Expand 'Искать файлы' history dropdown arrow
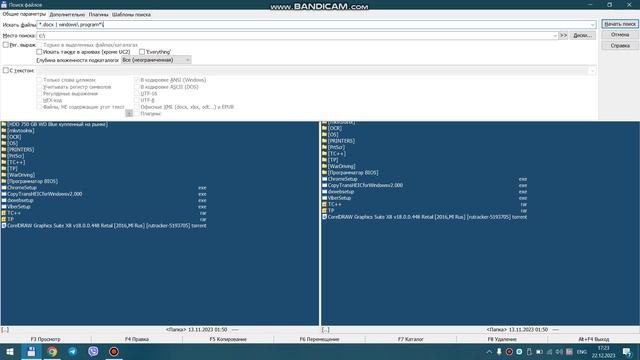The image size is (640, 360). click(592, 25)
